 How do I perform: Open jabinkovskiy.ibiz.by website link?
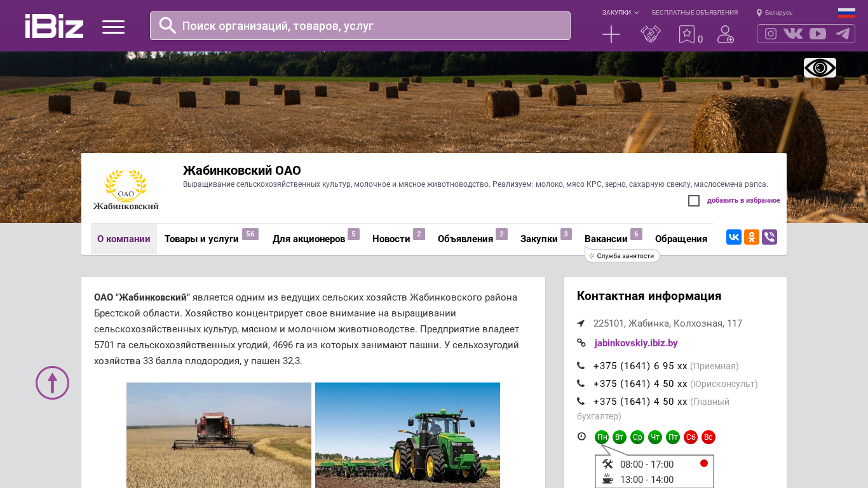point(636,343)
